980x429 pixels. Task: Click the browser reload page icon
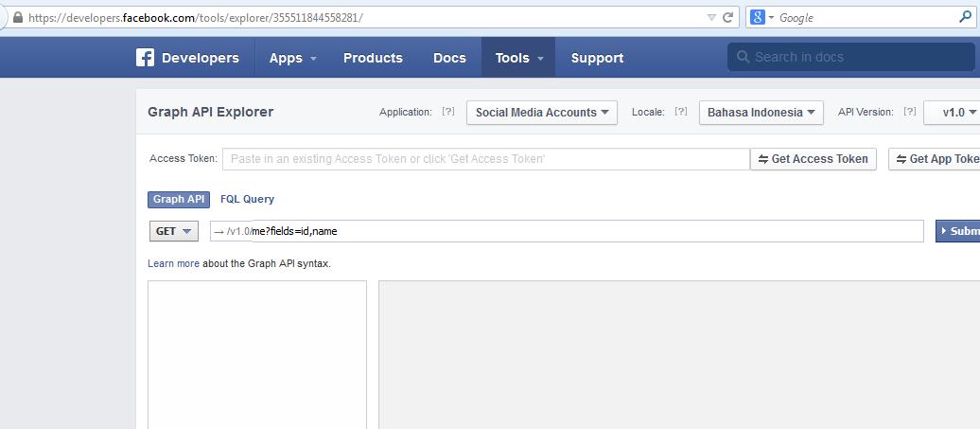click(x=727, y=17)
